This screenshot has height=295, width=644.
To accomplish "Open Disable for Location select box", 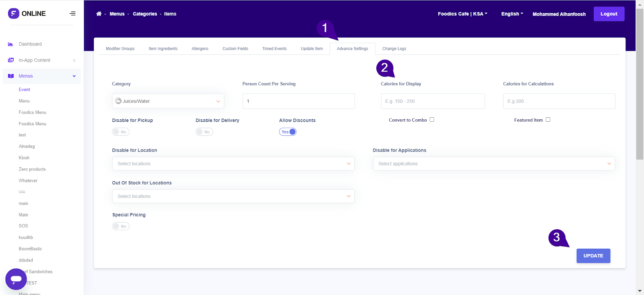I will [x=233, y=164].
